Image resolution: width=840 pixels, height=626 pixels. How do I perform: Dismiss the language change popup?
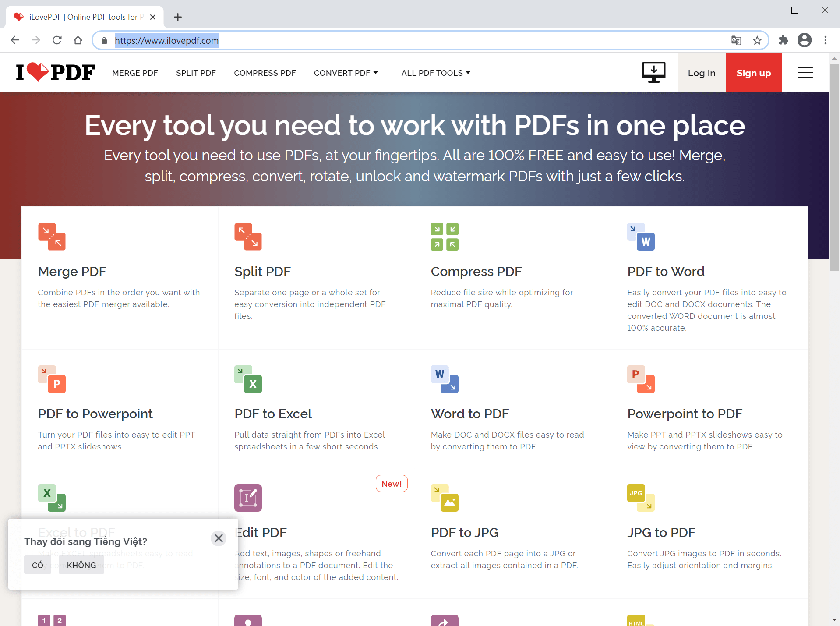(219, 538)
